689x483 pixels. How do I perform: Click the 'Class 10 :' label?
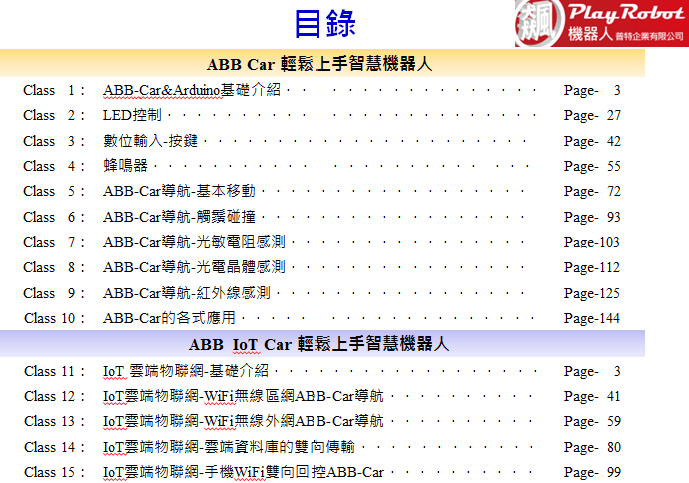[54, 318]
